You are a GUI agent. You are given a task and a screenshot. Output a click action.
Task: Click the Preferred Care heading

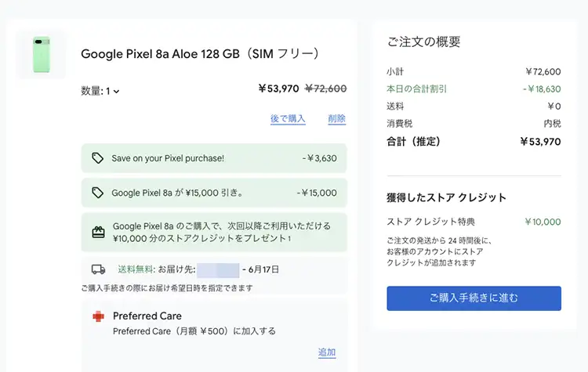tap(146, 316)
